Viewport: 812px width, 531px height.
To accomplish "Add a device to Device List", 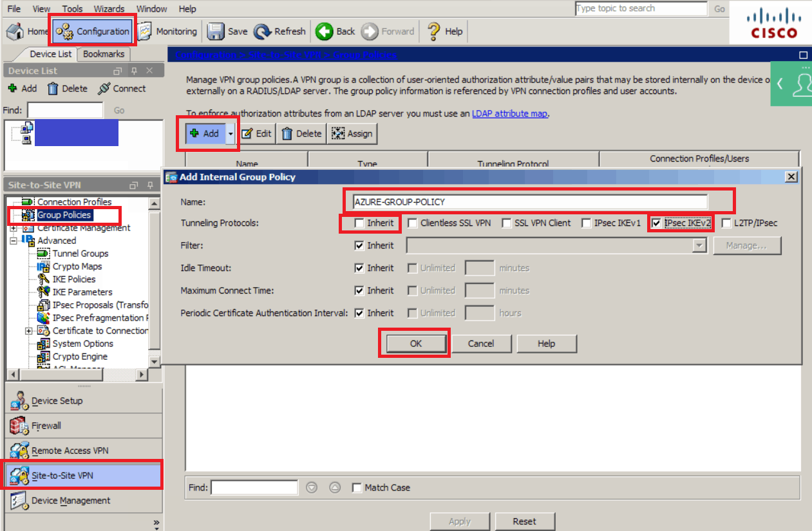I will tap(23, 89).
